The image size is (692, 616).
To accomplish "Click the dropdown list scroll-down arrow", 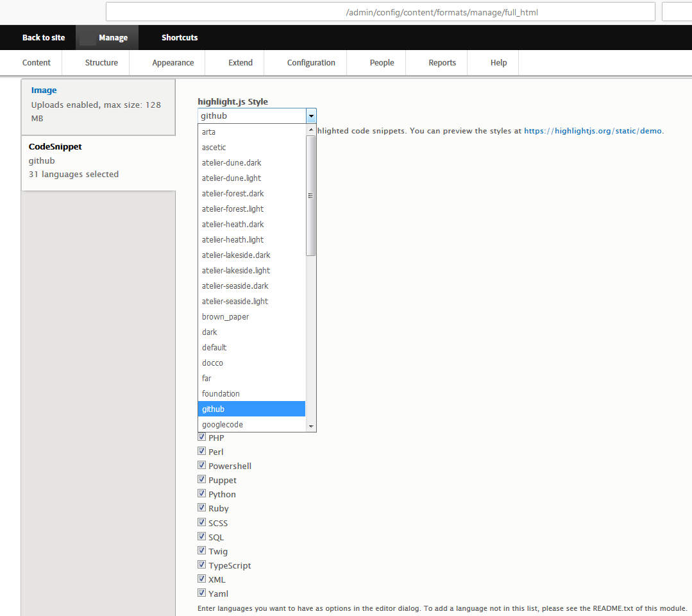I will [x=311, y=426].
